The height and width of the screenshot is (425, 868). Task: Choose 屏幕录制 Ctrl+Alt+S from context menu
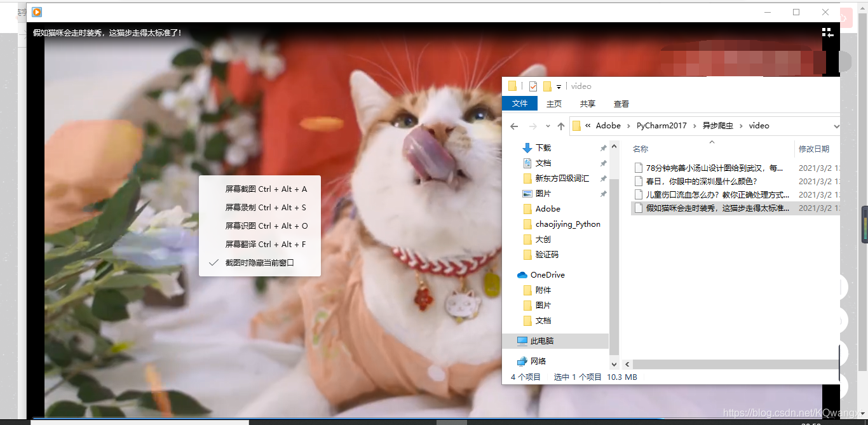(x=266, y=207)
